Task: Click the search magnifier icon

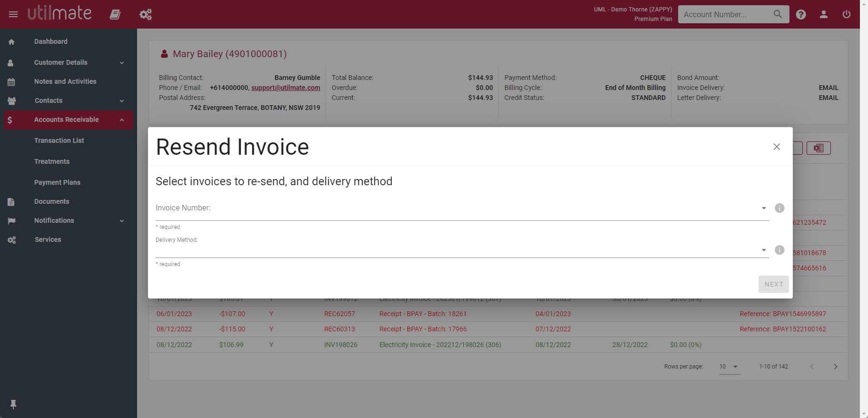Action: click(778, 14)
